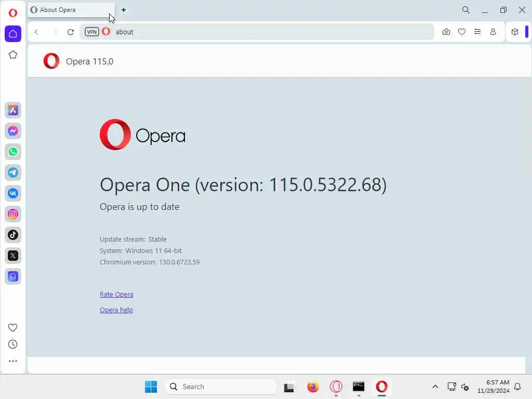Follow the Rate Opera link

pyautogui.click(x=116, y=294)
